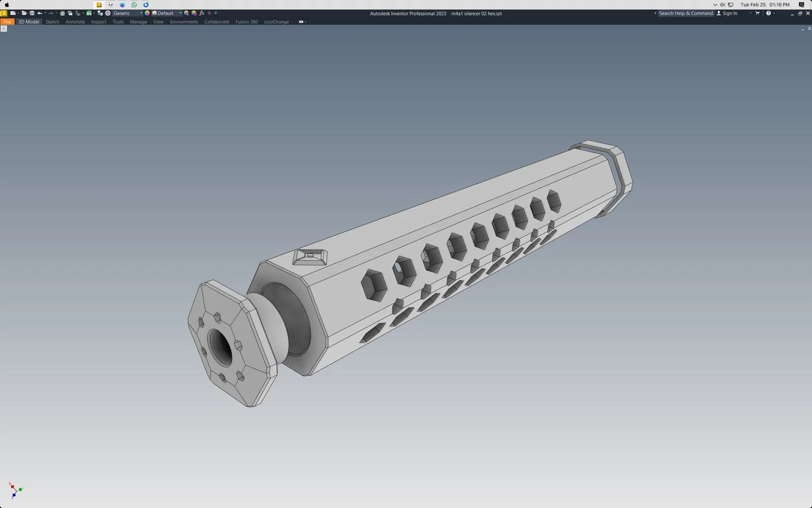Switch to the Environments tab

point(184,22)
